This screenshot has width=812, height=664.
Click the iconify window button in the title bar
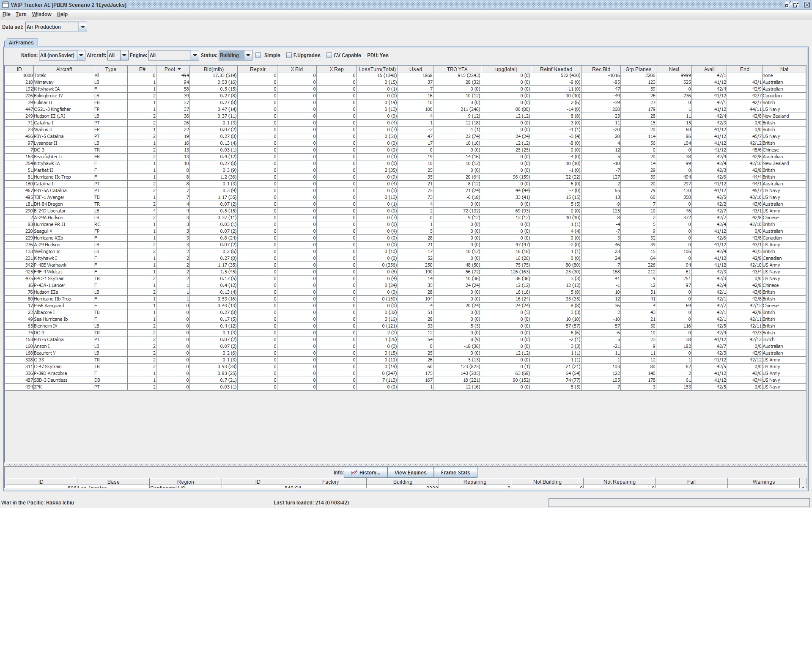point(787,5)
